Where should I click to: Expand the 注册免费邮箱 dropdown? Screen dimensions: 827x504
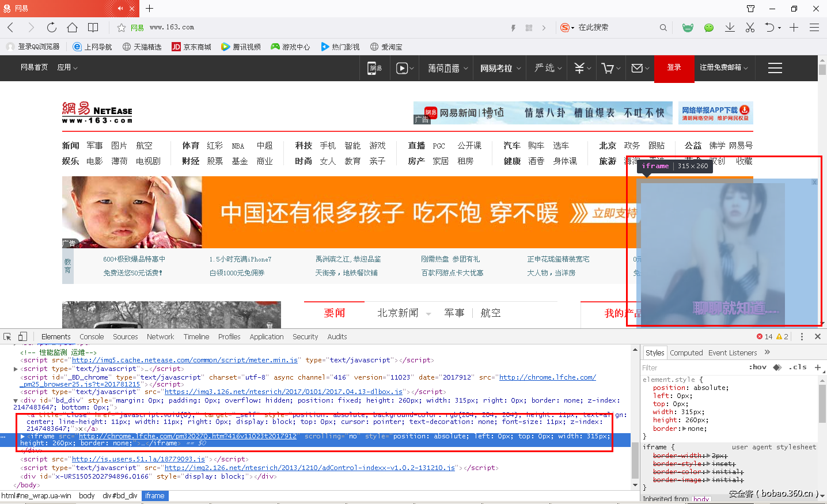tap(723, 67)
